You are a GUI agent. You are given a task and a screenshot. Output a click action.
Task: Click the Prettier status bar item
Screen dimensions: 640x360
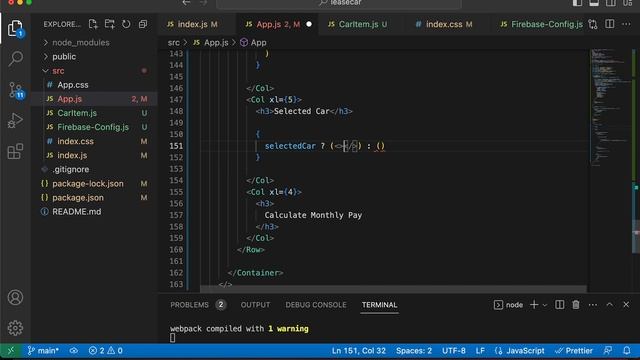[574, 351]
